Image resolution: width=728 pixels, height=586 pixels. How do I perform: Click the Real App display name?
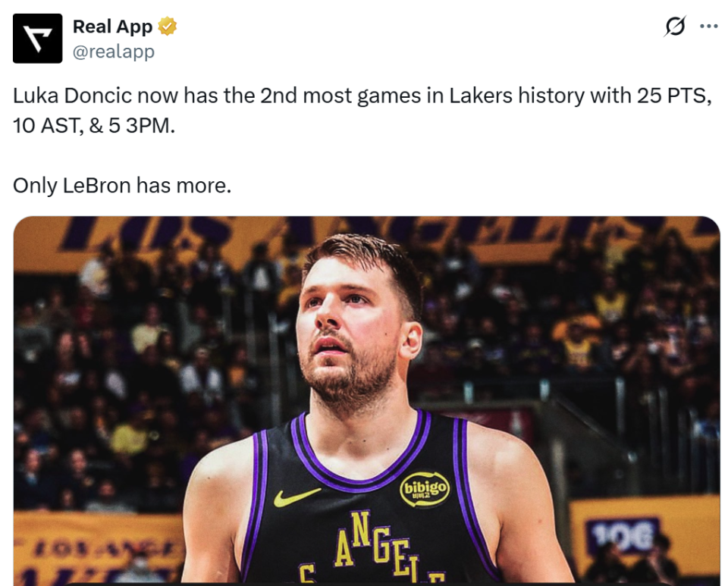click(x=113, y=27)
